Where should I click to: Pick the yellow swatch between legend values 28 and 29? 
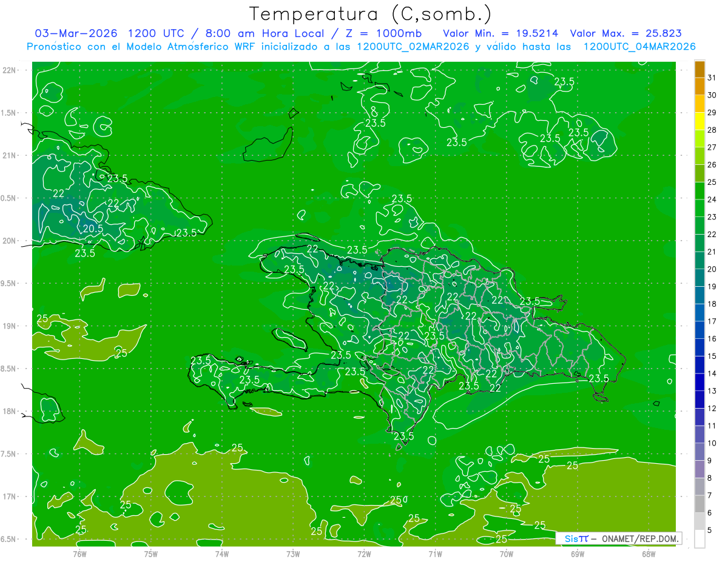pos(699,121)
